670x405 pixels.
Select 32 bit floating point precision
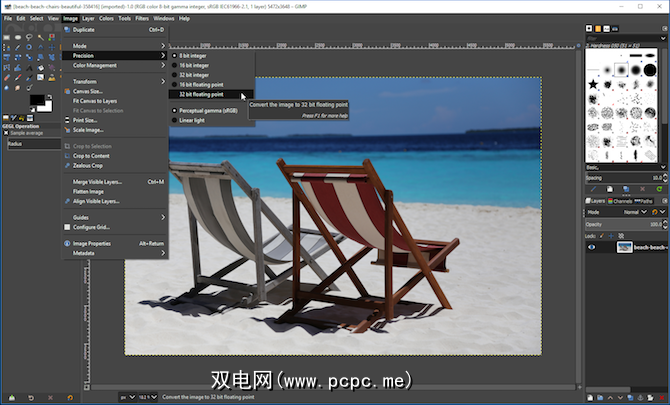click(x=201, y=94)
